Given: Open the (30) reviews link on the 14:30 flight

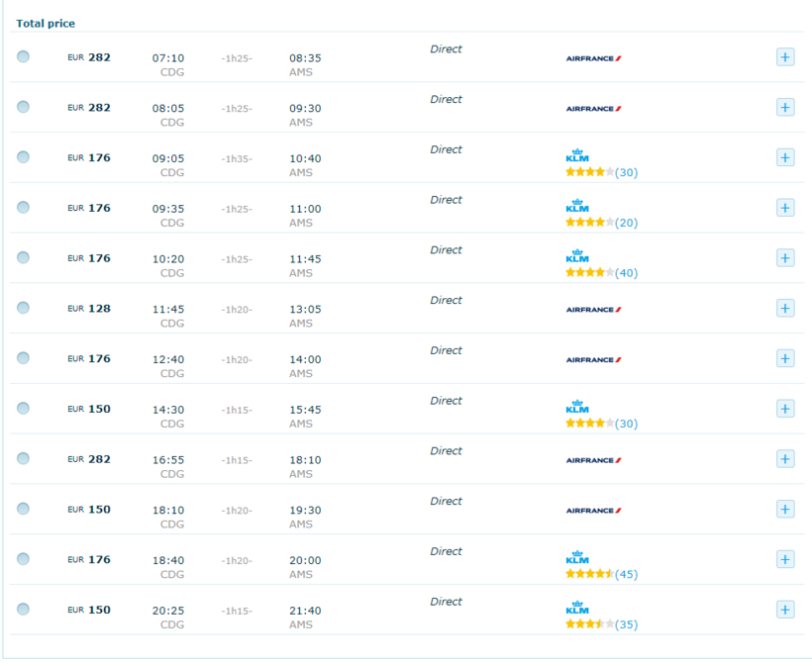Looking at the screenshot, I should pos(626,424).
